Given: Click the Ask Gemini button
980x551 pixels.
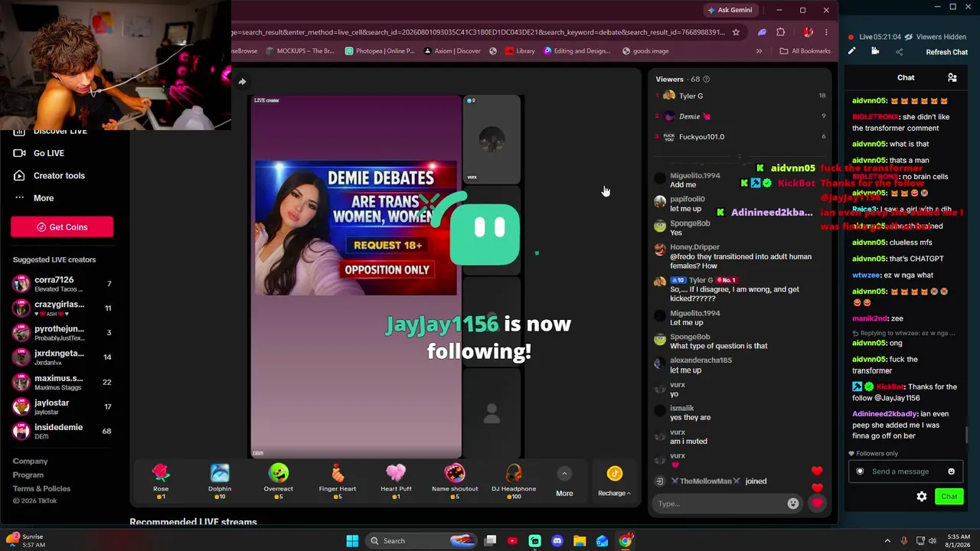Looking at the screenshot, I should pyautogui.click(x=730, y=10).
